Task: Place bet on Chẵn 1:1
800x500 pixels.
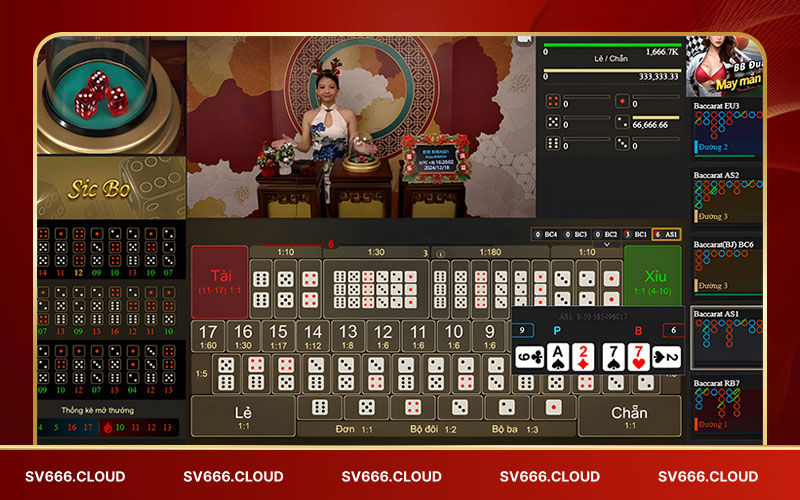Action: (630, 416)
